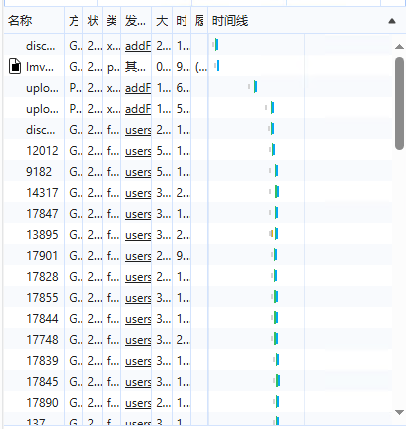
Task: Click the timeline sort arrow in header
Action: (392, 21)
